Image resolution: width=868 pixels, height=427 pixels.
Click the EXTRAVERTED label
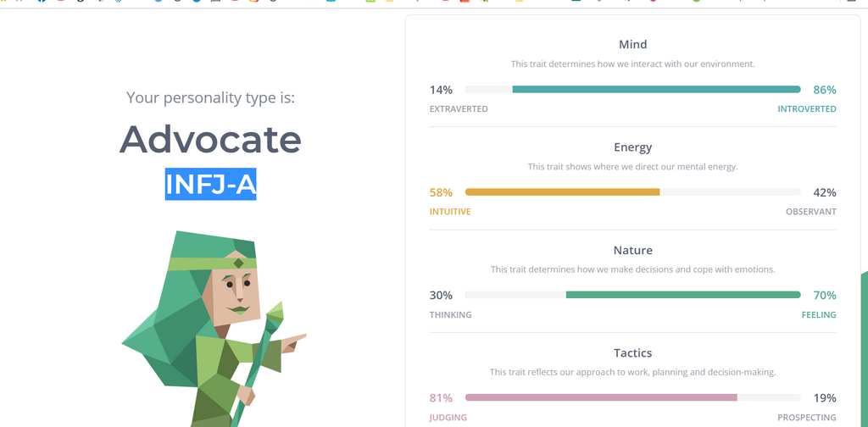[459, 109]
